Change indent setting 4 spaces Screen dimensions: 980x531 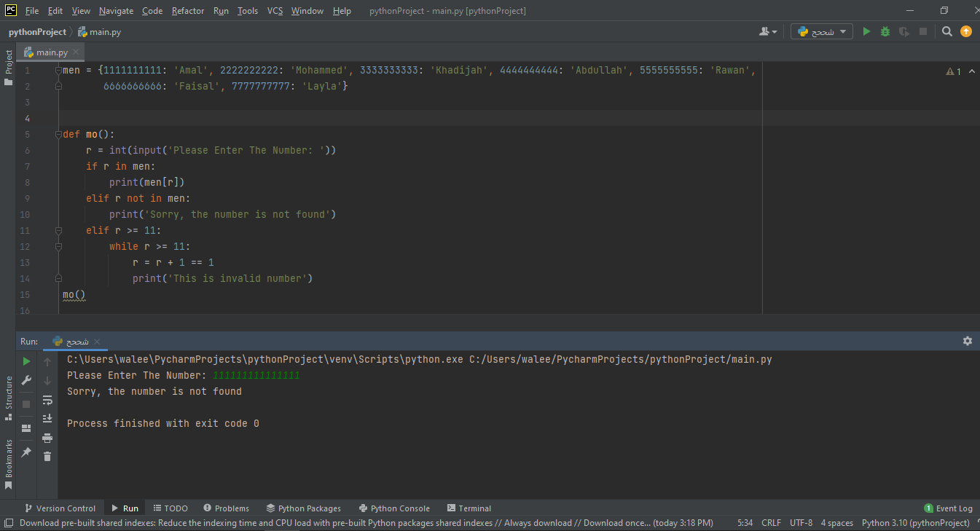pyautogui.click(x=836, y=523)
